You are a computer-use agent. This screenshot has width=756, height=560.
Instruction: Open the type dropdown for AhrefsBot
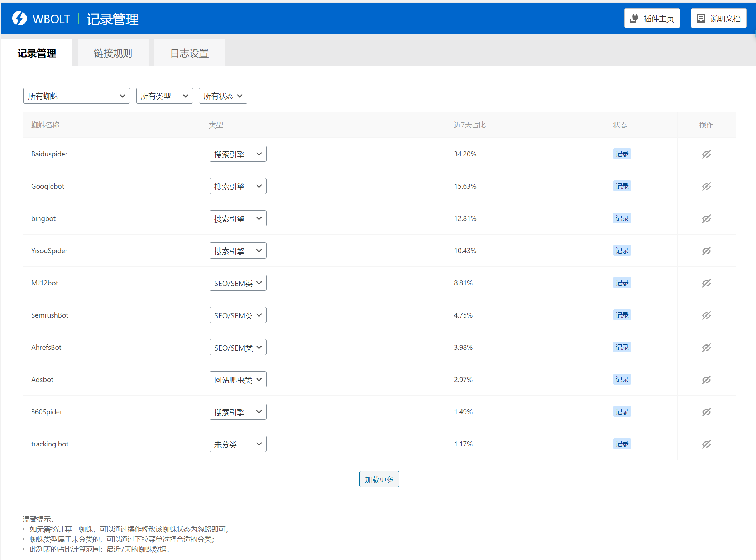point(238,347)
